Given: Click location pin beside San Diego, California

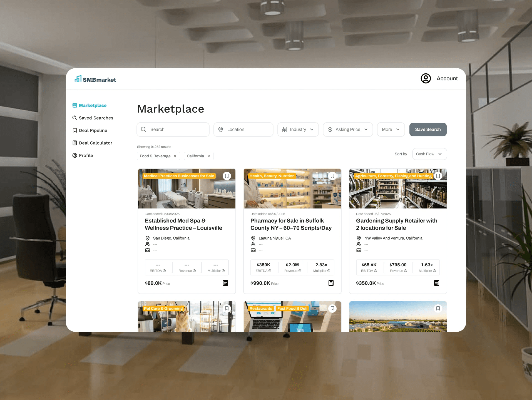Looking at the screenshot, I should [148, 238].
